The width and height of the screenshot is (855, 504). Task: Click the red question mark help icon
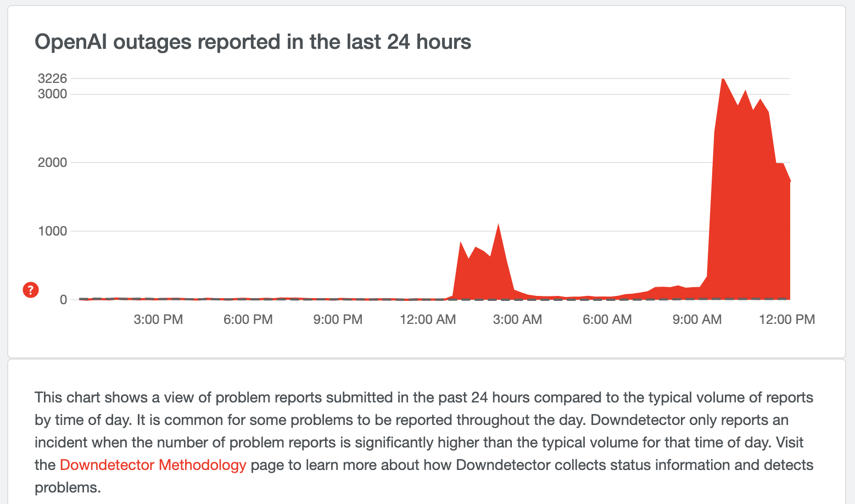click(x=31, y=290)
